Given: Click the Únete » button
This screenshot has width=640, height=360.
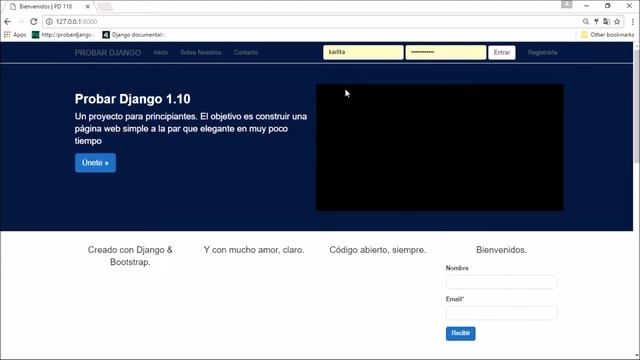Looking at the screenshot, I should 95,163.
